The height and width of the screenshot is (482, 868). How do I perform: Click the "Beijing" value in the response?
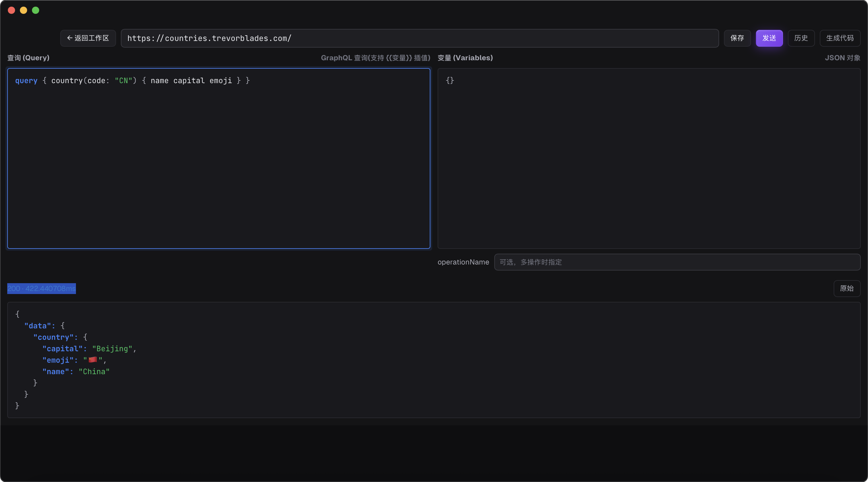(x=112, y=349)
